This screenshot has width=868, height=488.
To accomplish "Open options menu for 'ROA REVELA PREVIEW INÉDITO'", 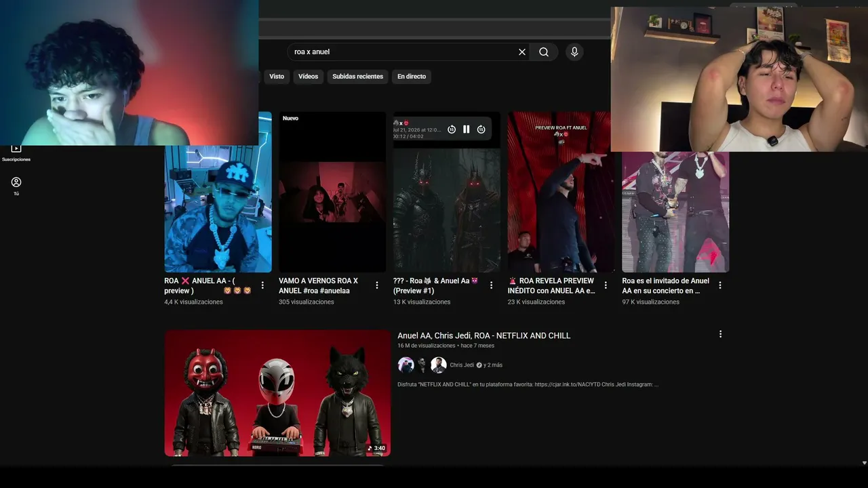I will coord(606,285).
